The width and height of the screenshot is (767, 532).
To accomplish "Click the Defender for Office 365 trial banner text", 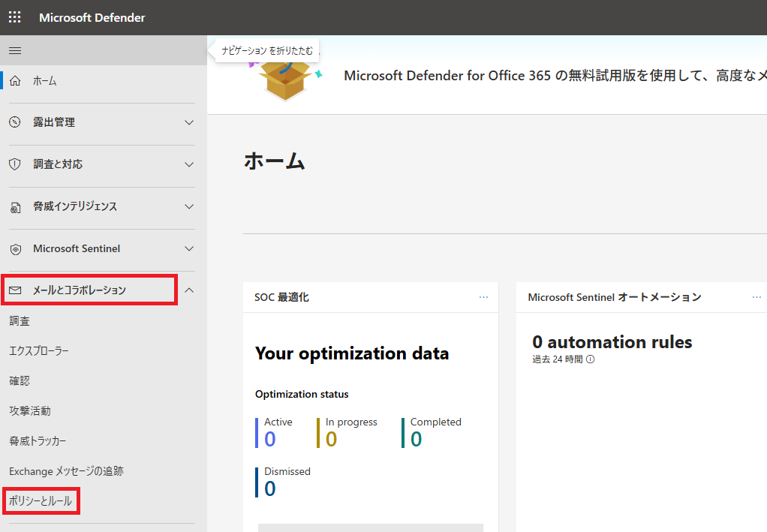I will (x=555, y=76).
